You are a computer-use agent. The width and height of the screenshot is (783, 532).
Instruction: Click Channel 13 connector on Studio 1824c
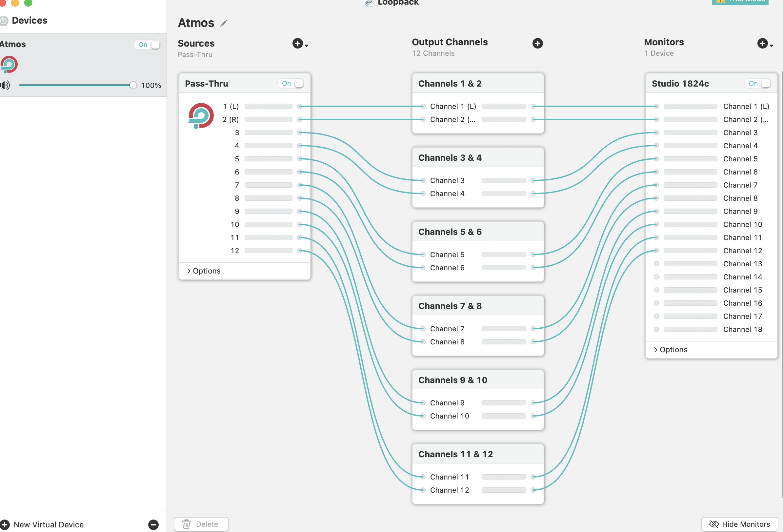coord(656,264)
